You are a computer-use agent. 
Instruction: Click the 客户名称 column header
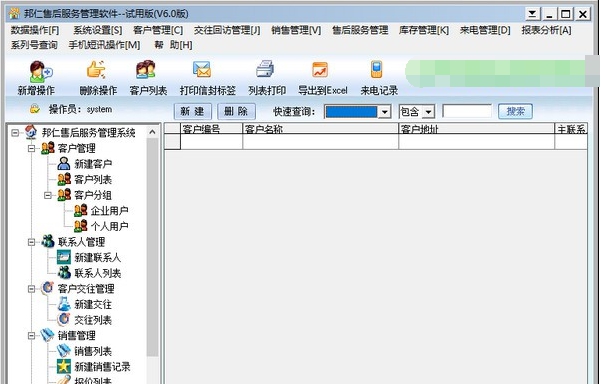(321, 129)
